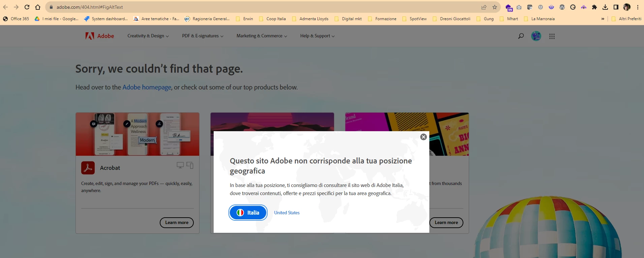Open the Altri Preferiti folder
Screen dimensions: 644x258
(626, 19)
